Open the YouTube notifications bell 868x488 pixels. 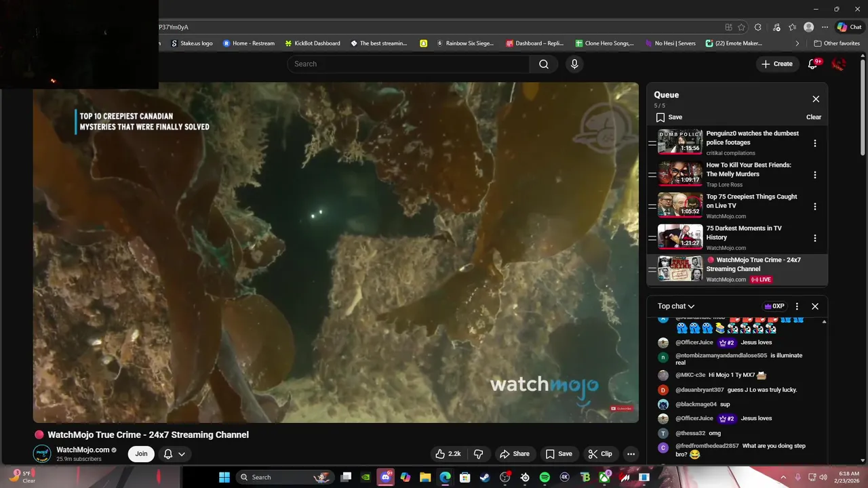pos(813,64)
